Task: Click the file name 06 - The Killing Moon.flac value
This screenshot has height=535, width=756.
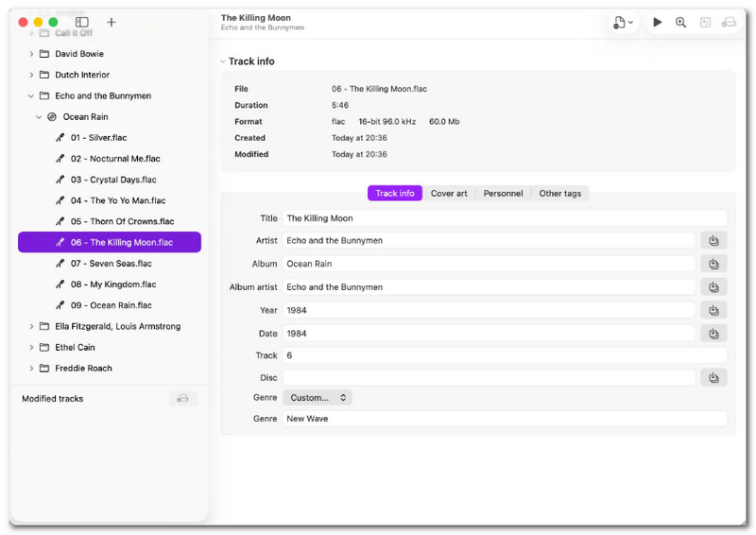Action: pos(379,89)
